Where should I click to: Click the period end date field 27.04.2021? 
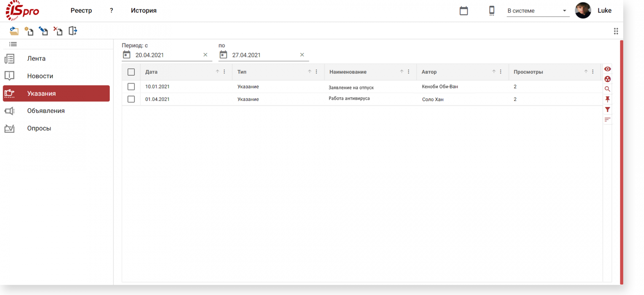point(263,55)
